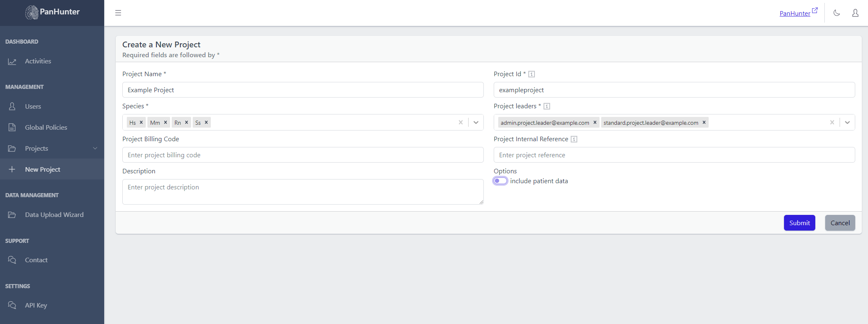This screenshot has width=868, height=324.
Task: Expand the Species dropdown
Action: pos(476,122)
